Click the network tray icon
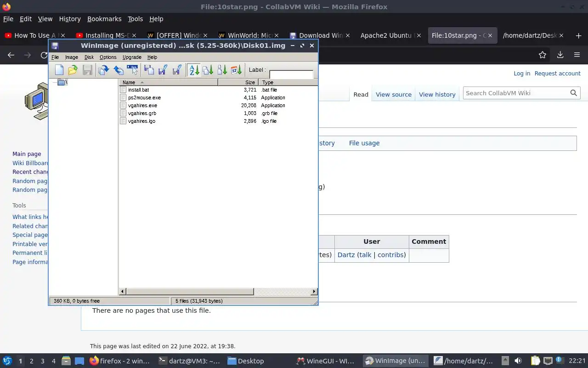 (x=548, y=361)
